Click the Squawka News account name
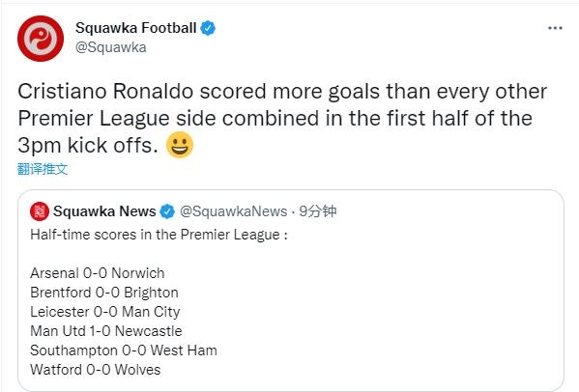 click(x=104, y=211)
